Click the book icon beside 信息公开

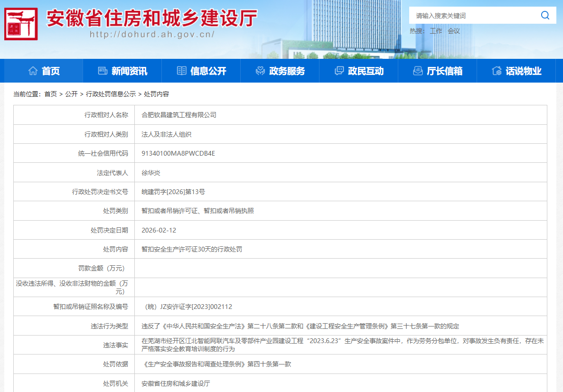181,71
